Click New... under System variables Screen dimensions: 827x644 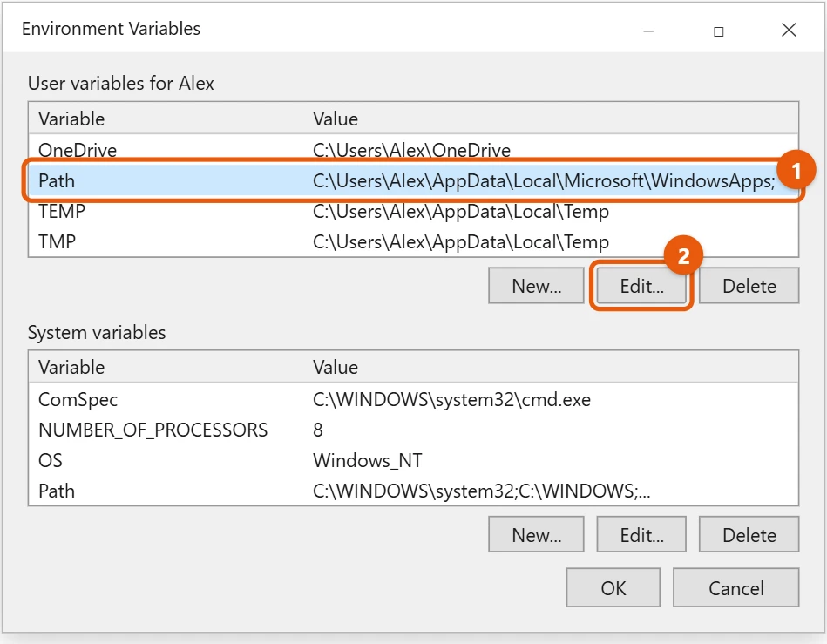click(x=536, y=535)
